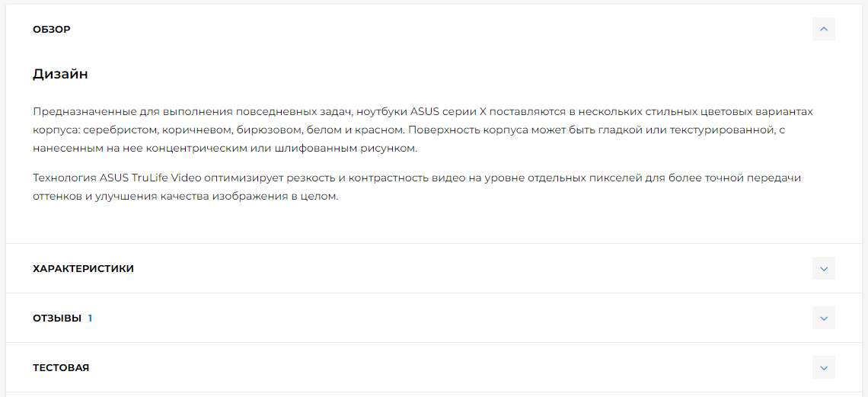868x397 pixels.
Task: Expand ОТЗЫВЫ using its chevron arrow
Action: point(823,318)
